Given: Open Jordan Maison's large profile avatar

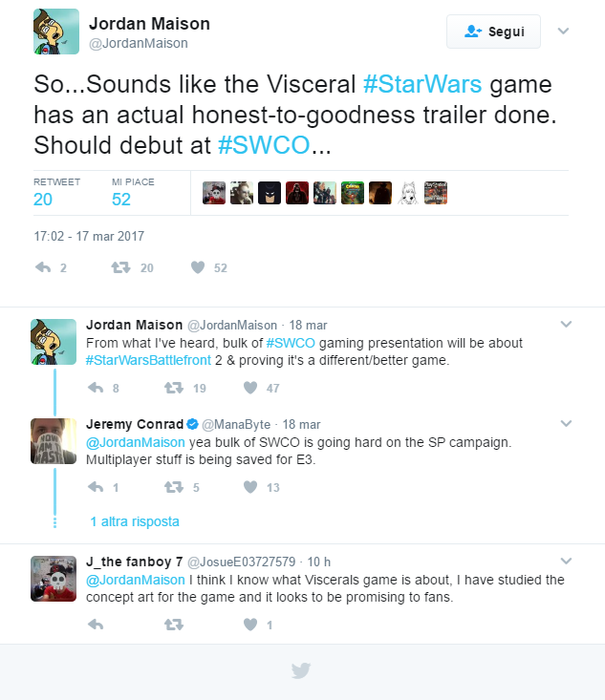Looking at the screenshot, I should point(55,32).
